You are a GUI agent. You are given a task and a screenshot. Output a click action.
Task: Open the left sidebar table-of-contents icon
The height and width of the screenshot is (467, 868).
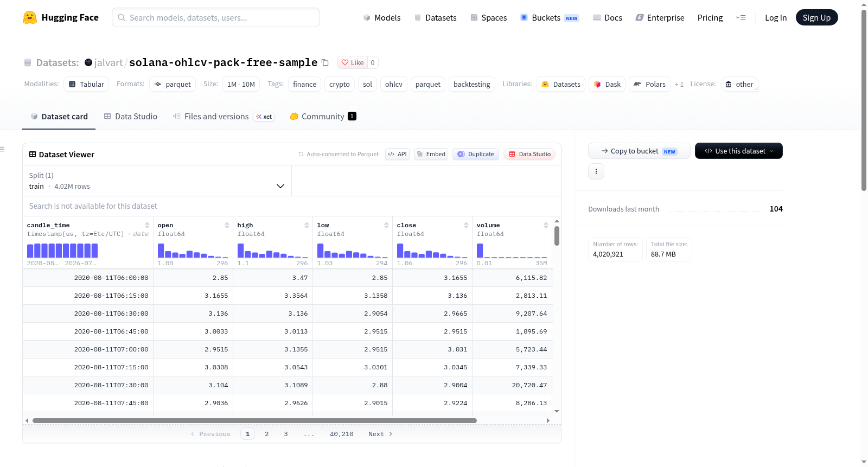click(x=3, y=149)
